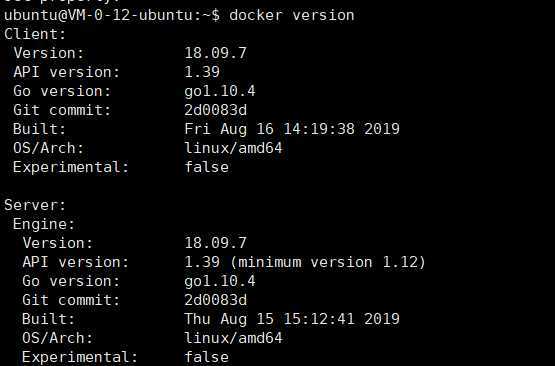Click the Client Go version go1.10.4
The height and width of the screenshot is (366, 555).
pyautogui.click(x=219, y=92)
